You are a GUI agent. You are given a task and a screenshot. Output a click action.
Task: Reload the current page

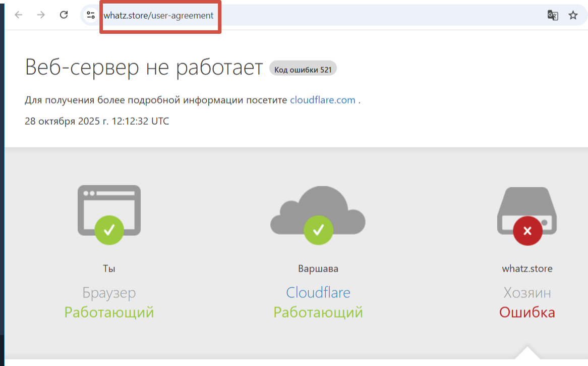(64, 15)
